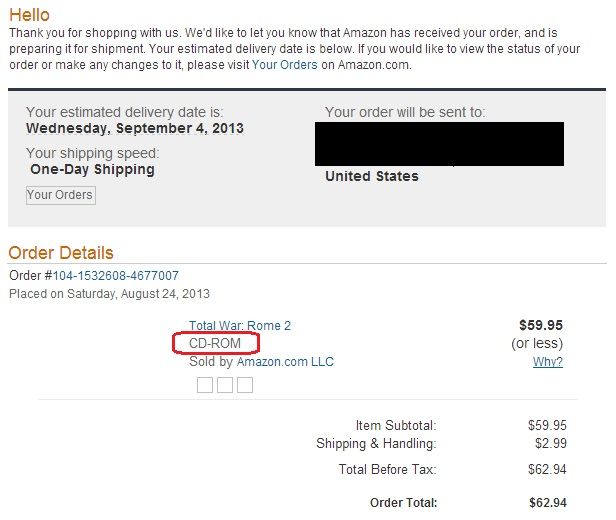
Task: Click the third square image placeholder
Action: 245,385
